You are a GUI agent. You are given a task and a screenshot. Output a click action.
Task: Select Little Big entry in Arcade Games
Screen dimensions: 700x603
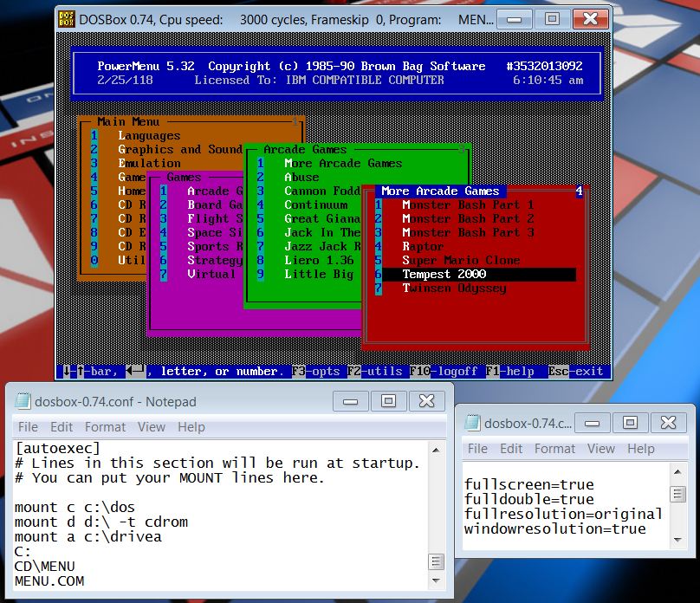(319, 274)
